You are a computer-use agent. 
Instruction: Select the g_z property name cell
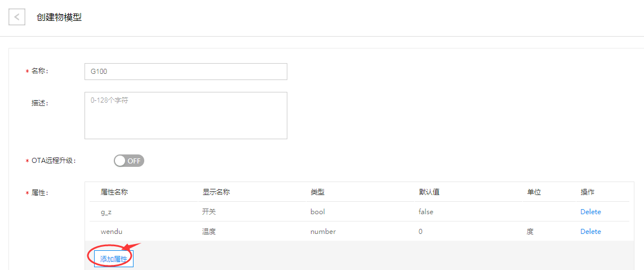click(106, 212)
